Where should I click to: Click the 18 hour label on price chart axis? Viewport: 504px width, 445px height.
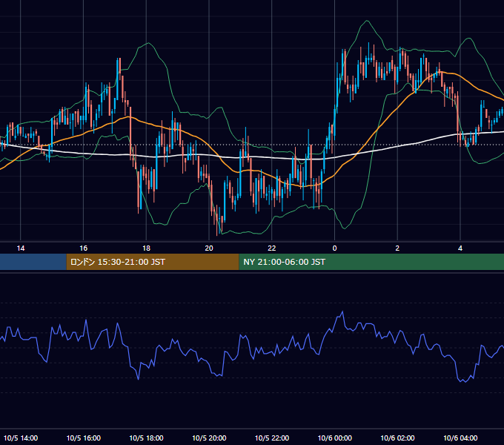coord(146,248)
